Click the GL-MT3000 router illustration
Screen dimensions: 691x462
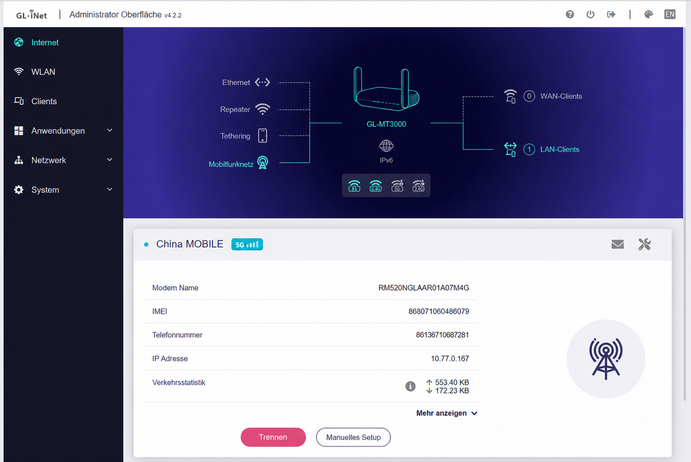[x=386, y=89]
